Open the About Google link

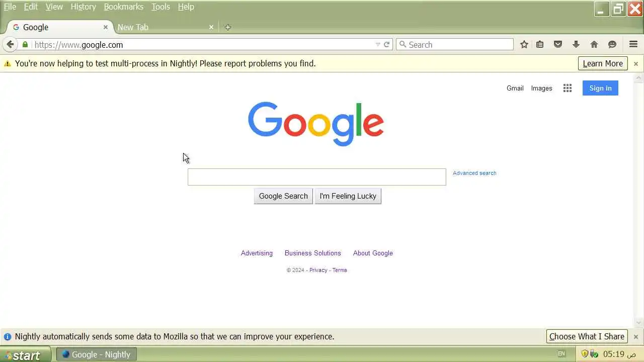(373, 253)
